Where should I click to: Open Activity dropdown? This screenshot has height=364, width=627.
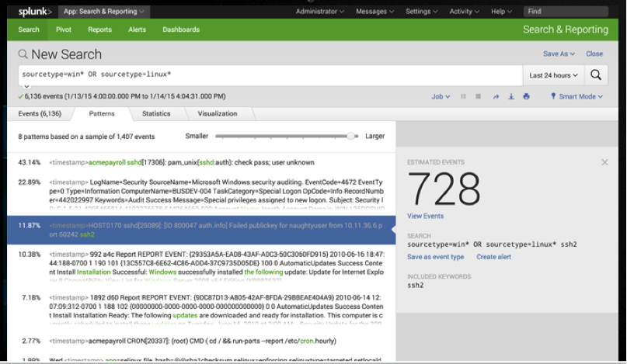[465, 12]
